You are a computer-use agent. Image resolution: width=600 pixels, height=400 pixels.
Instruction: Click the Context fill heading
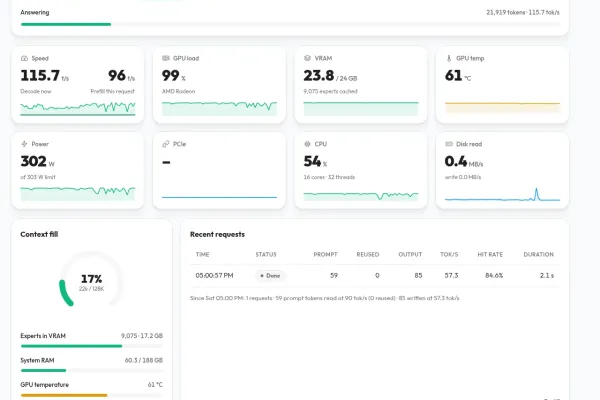tap(39, 234)
